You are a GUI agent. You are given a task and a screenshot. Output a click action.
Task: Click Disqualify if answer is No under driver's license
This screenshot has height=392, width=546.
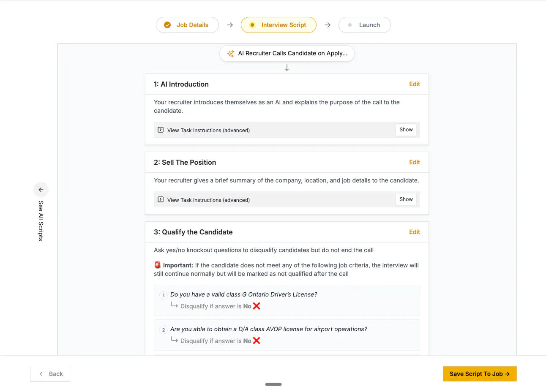pyautogui.click(x=216, y=306)
